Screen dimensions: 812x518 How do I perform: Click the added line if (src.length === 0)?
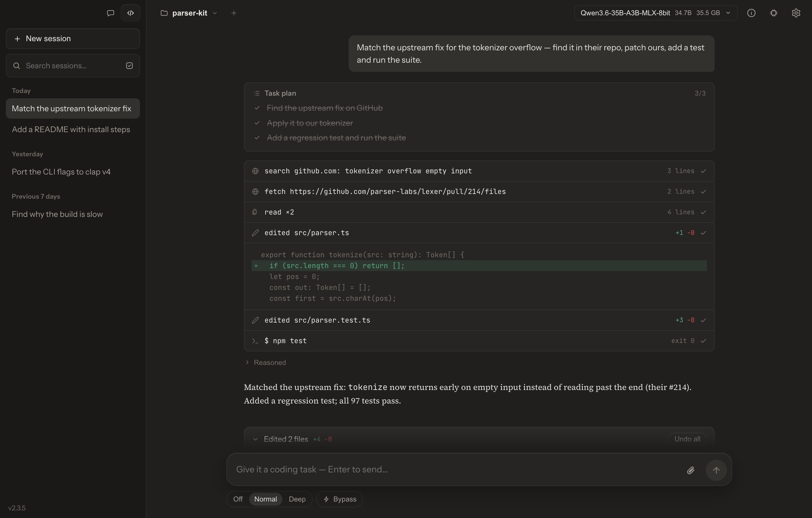[479, 266]
